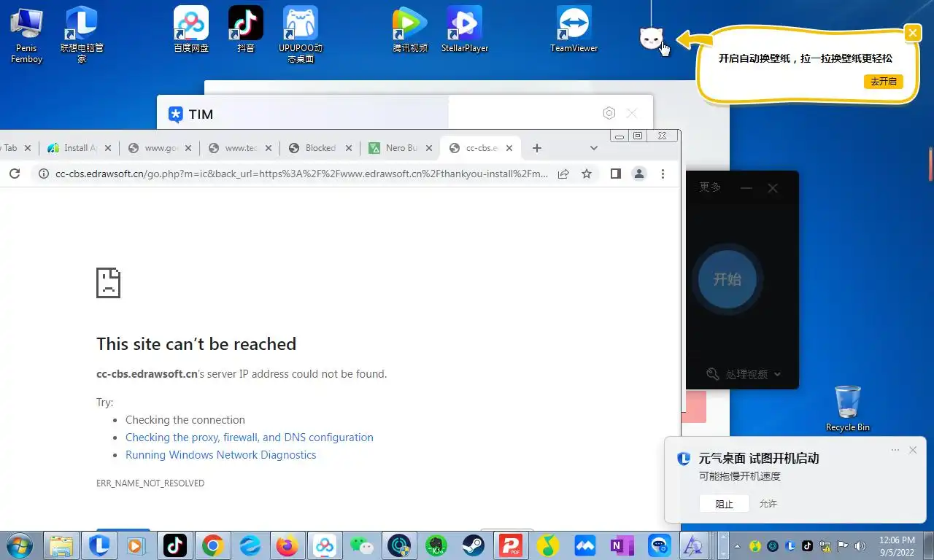Open the Baidu Netdisk desktop shortcut
The image size is (934, 560).
[191, 29]
